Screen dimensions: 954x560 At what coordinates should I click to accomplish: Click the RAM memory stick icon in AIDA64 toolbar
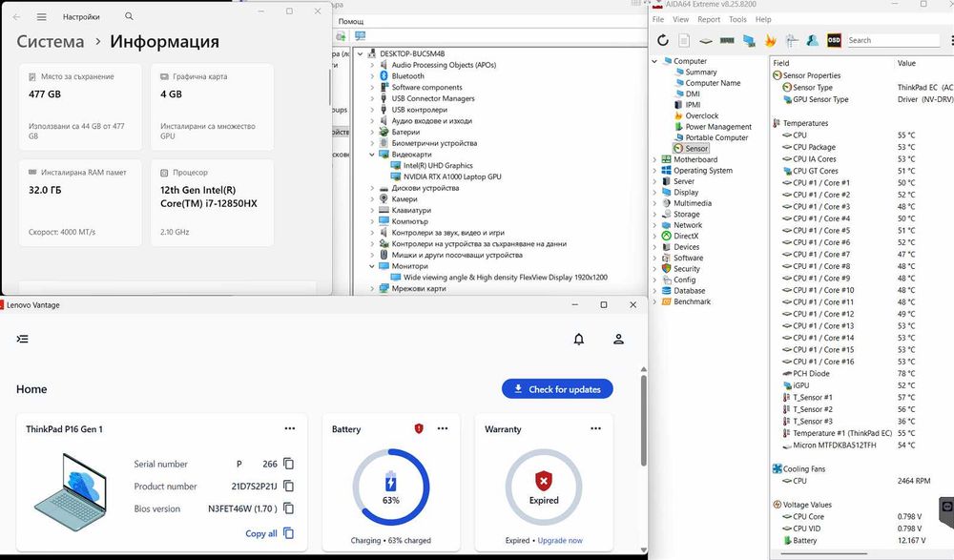coord(726,41)
